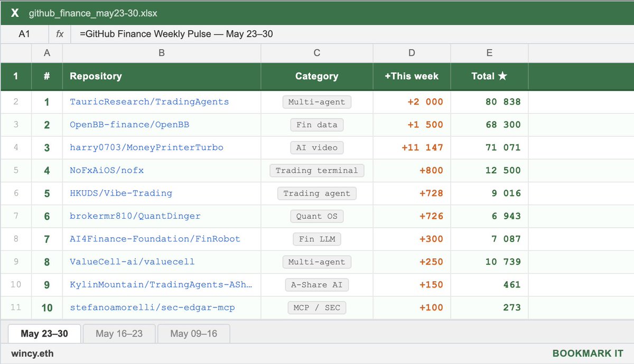The image size is (634, 364).
Task: Select the +100 weekly stars cell
Action: (412, 307)
